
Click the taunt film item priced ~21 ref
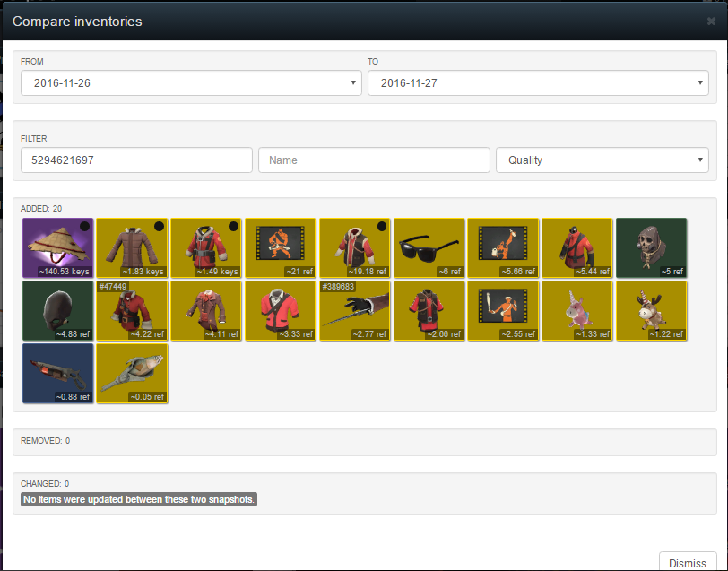[281, 248]
